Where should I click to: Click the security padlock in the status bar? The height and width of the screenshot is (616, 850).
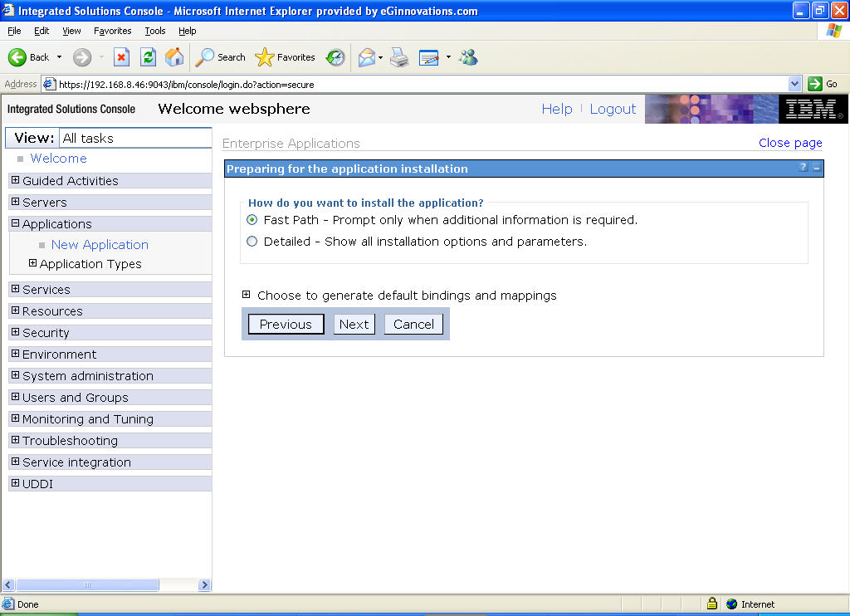coord(712,603)
